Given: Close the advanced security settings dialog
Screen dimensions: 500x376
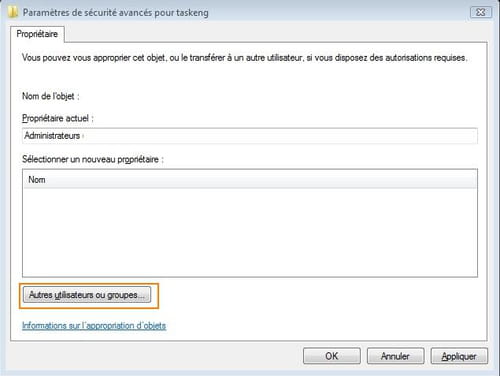Looking at the screenshot, I should (481, 12).
